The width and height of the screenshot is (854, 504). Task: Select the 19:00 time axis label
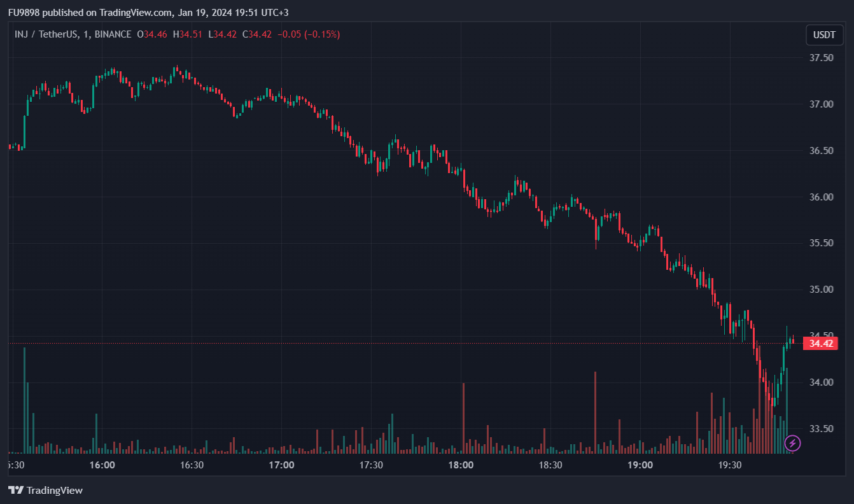point(640,465)
